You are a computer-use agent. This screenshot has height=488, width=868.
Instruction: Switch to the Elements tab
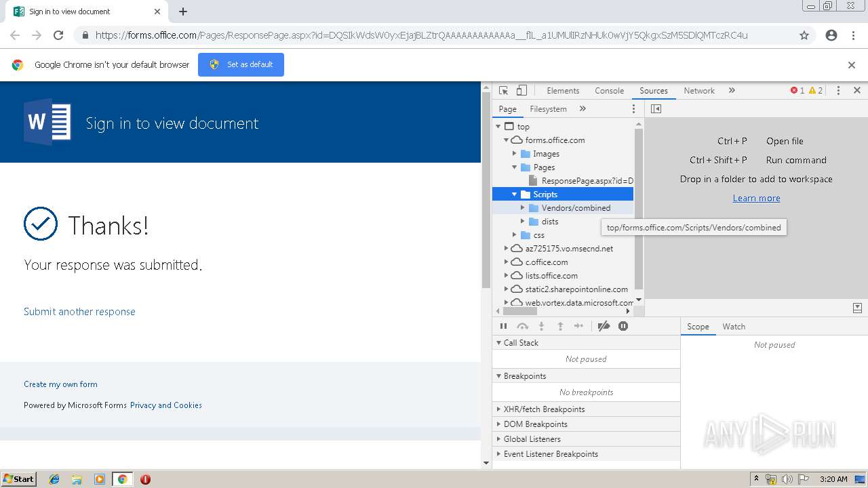click(563, 90)
